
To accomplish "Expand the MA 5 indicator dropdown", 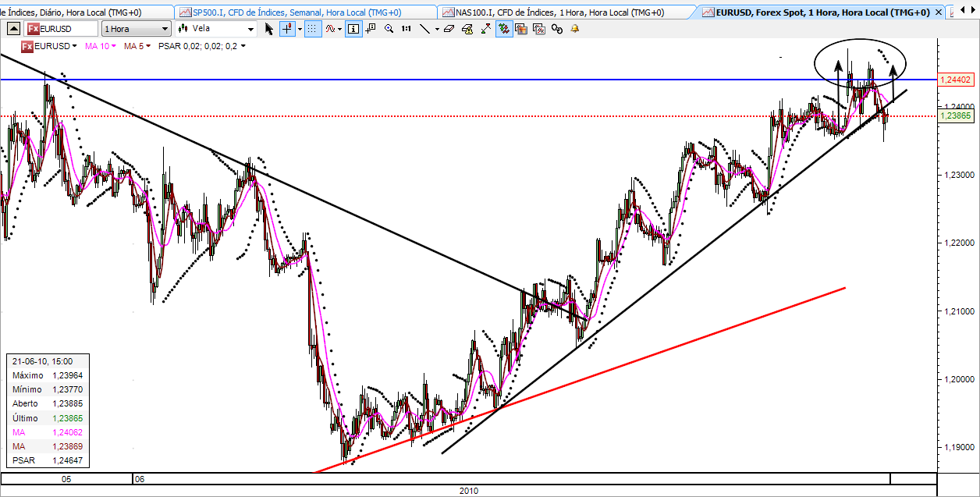I will coord(148,46).
